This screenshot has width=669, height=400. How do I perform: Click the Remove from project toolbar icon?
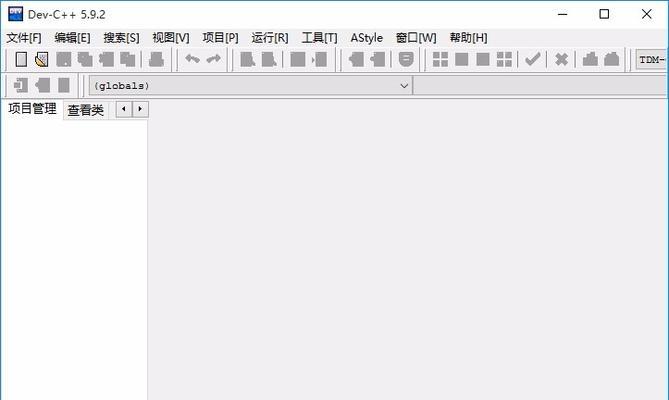tap(378, 60)
